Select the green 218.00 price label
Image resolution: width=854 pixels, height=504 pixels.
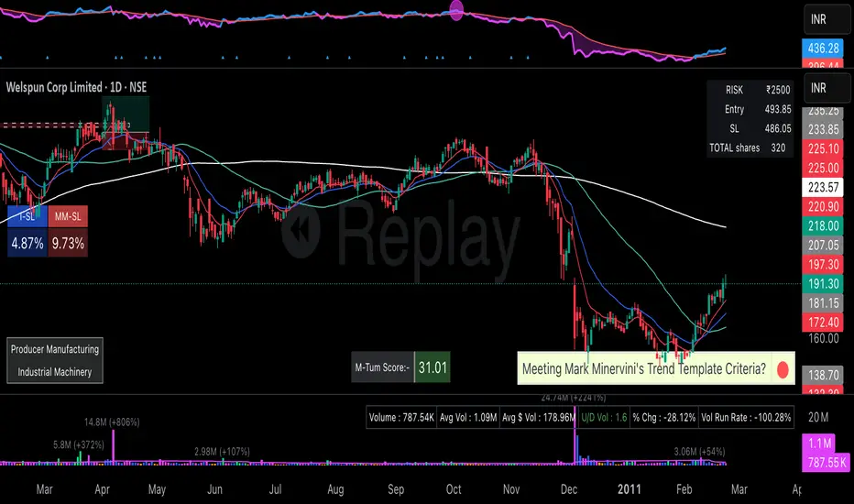point(823,225)
